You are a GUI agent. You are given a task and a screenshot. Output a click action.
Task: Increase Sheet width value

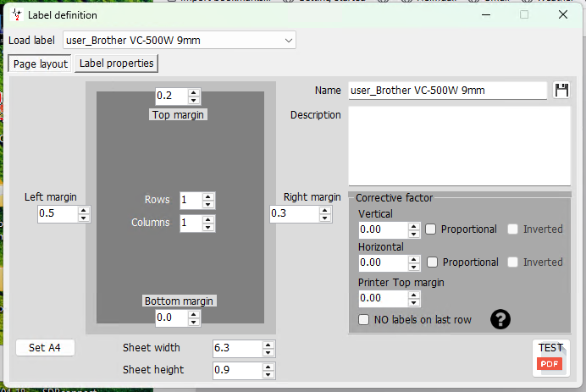point(268,345)
